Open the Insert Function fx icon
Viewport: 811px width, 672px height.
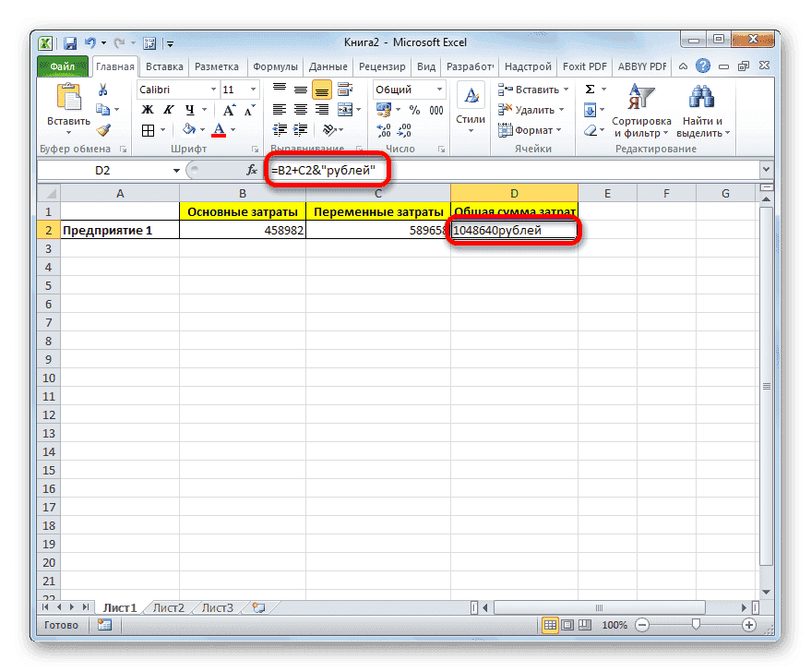[250, 170]
